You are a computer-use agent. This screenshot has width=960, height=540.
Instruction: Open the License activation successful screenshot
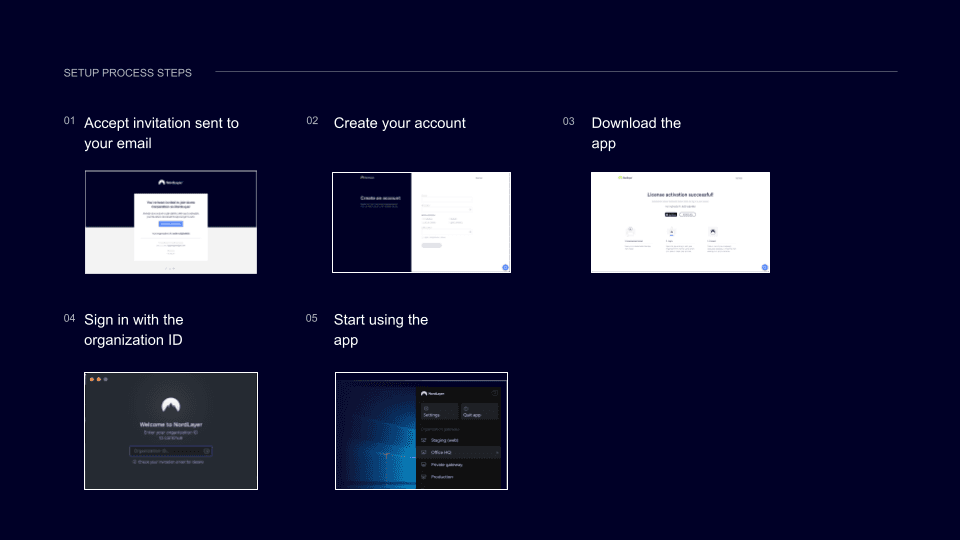[x=680, y=222]
